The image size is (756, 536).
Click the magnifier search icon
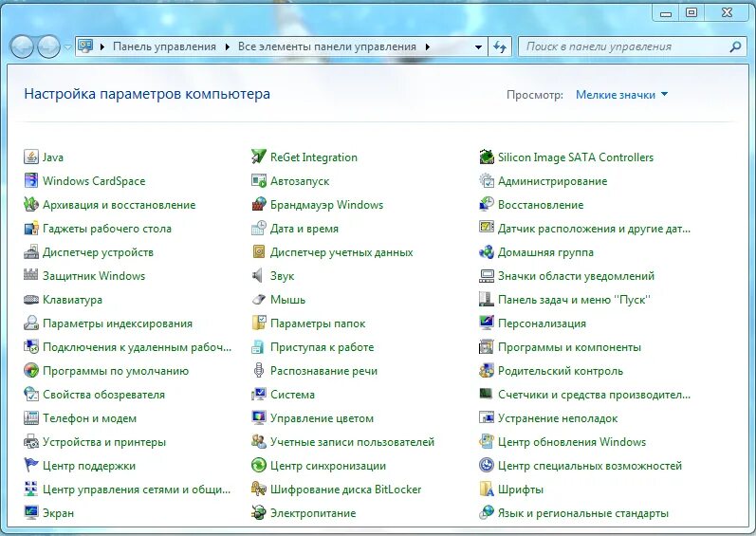(735, 46)
